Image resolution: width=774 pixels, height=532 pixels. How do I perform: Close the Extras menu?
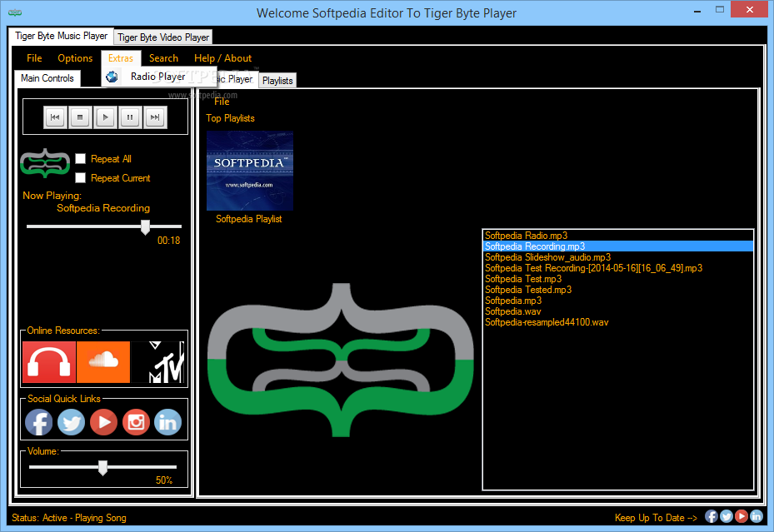121,58
